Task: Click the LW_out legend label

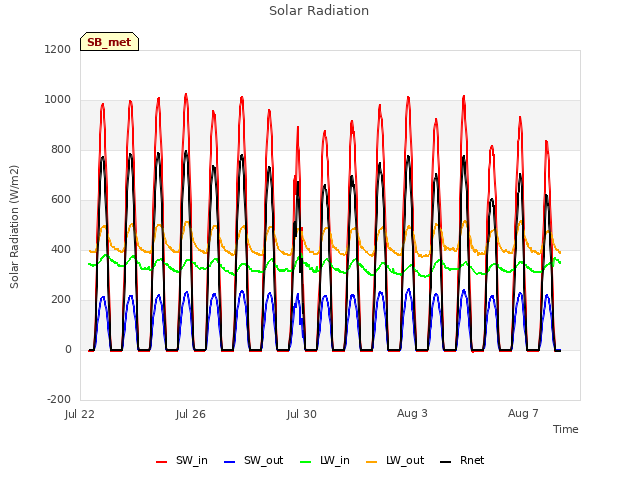Action: [x=405, y=461]
